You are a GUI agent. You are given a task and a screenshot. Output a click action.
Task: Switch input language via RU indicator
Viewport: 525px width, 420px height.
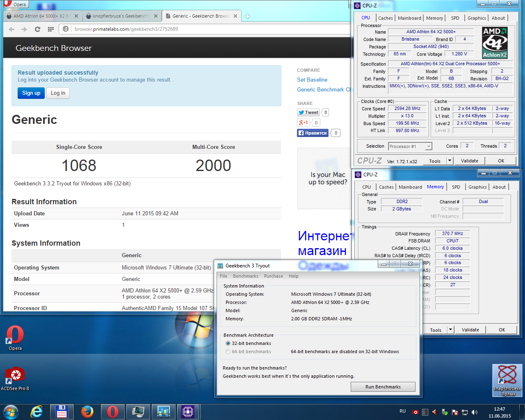403,411
